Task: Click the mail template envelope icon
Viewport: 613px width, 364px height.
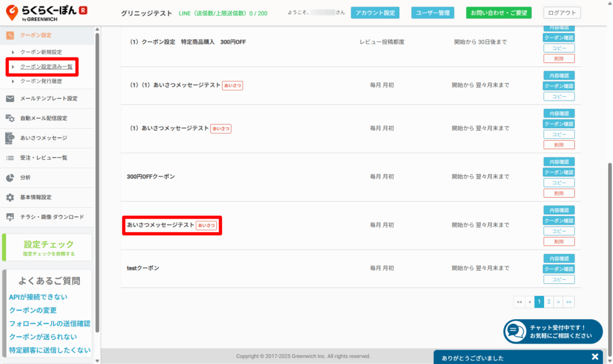Action: coord(10,99)
